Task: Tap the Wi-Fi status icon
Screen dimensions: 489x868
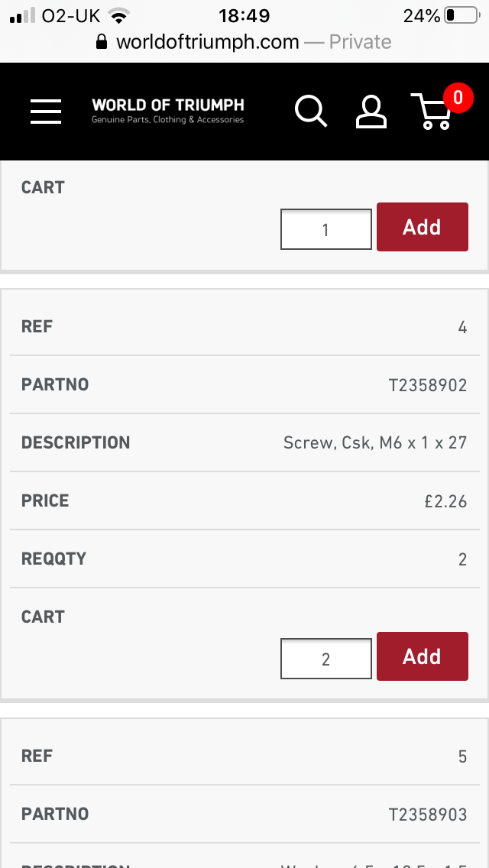Action: pyautogui.click(x=118, y=16)
